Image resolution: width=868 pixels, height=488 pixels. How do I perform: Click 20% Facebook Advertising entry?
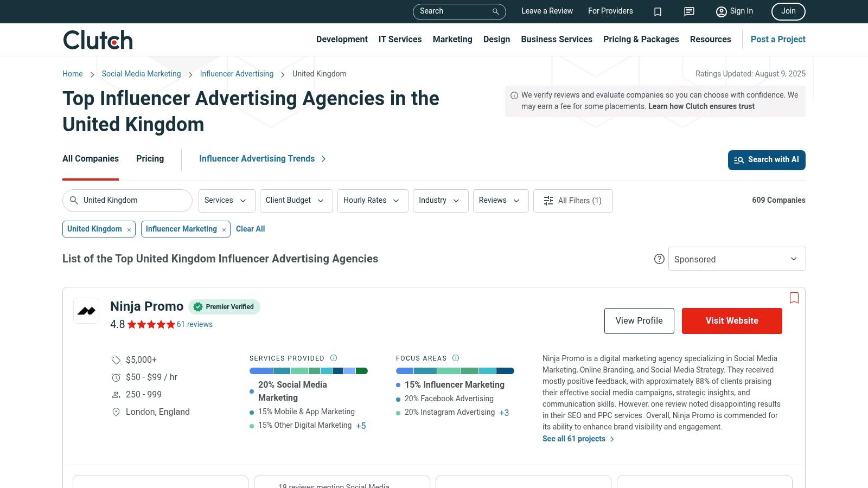[449, 399]
